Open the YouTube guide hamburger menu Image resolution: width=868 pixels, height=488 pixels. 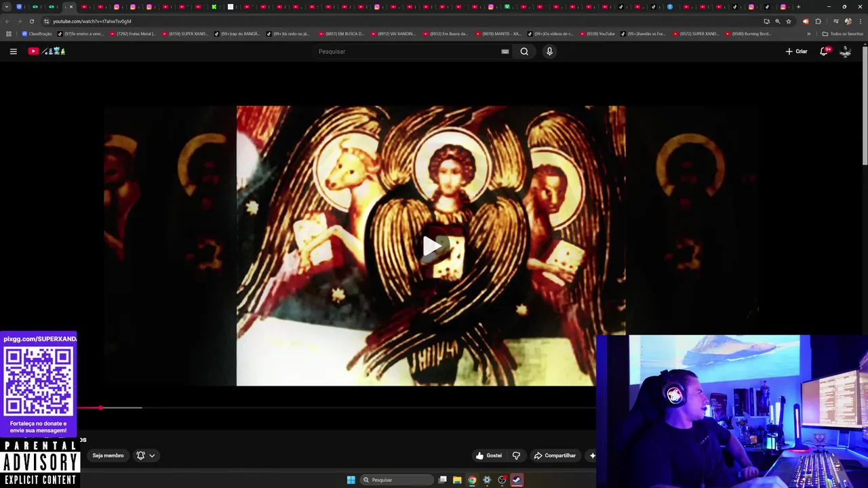tap(13, 52)
